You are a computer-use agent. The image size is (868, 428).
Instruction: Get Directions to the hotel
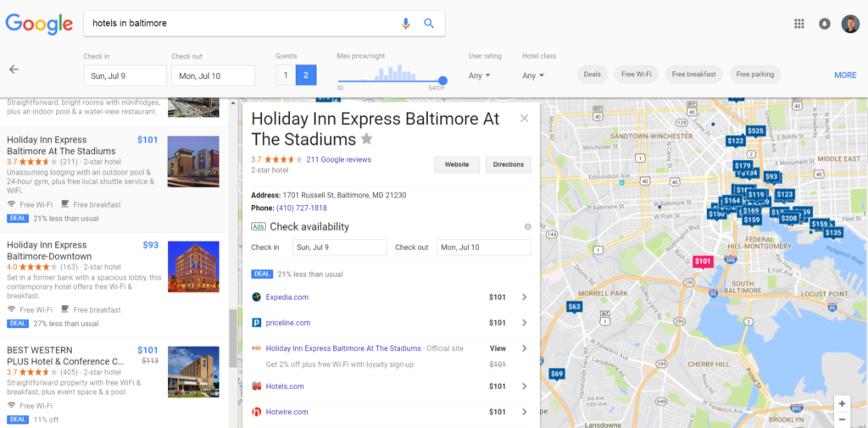509,164
